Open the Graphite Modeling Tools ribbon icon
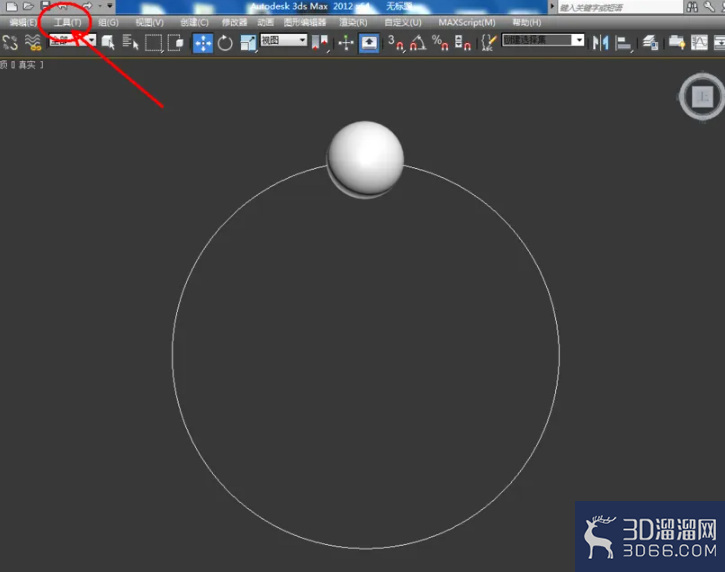The width and height of the screenshot is (725, 572). click(x=677, y=43)
